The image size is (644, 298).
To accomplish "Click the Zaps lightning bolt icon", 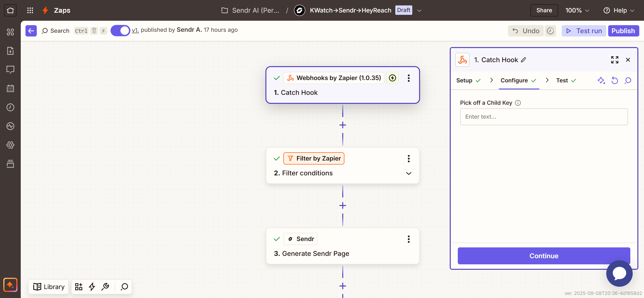I will (x=45, y=10).
